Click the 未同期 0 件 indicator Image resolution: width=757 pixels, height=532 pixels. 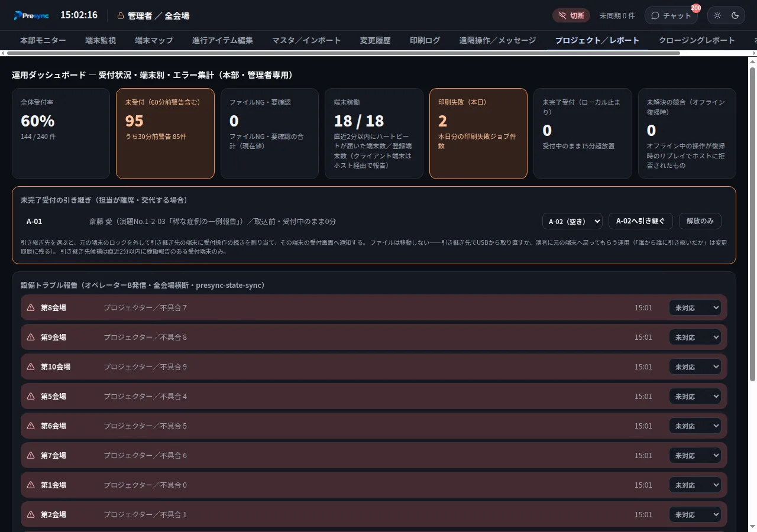pos(617,16)
